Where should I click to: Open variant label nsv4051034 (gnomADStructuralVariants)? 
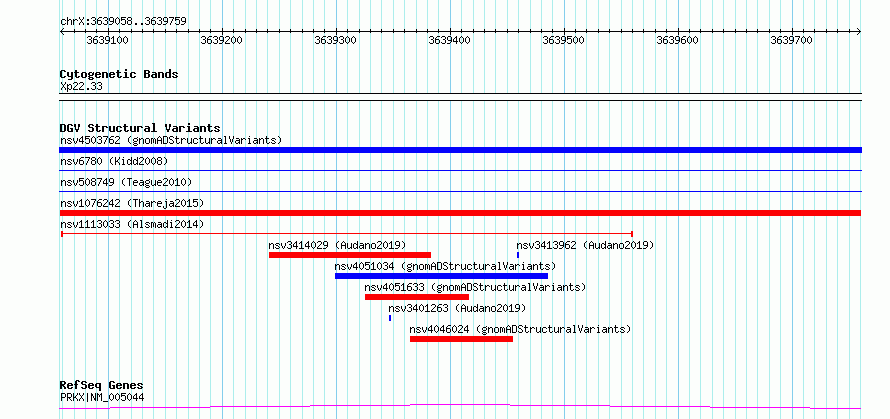[445, 266]
